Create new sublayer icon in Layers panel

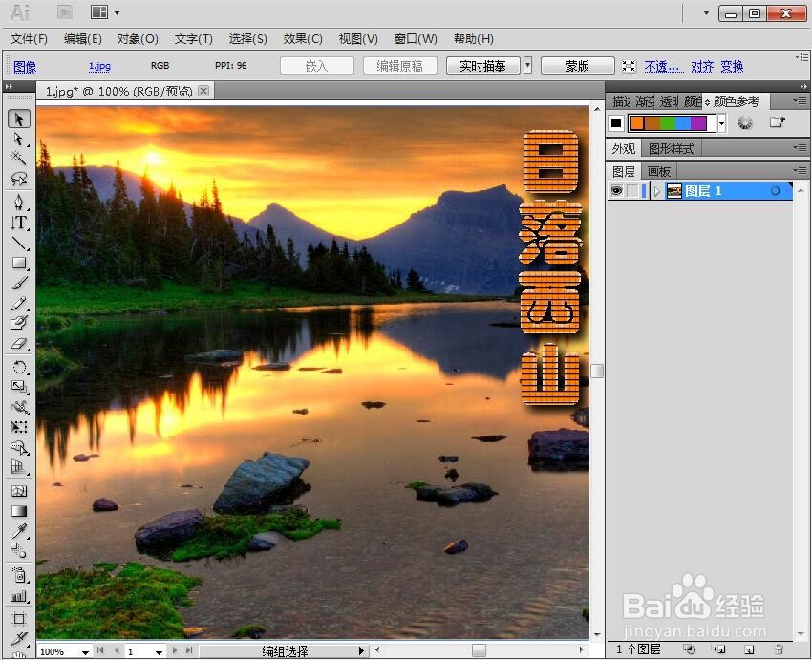pyautogui.click(x=718, y=649)
